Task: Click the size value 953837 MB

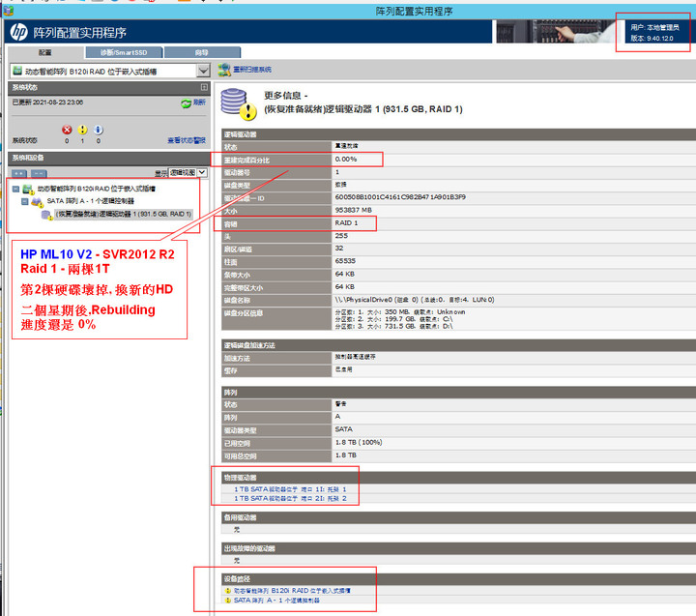Action: coord(354,210)
